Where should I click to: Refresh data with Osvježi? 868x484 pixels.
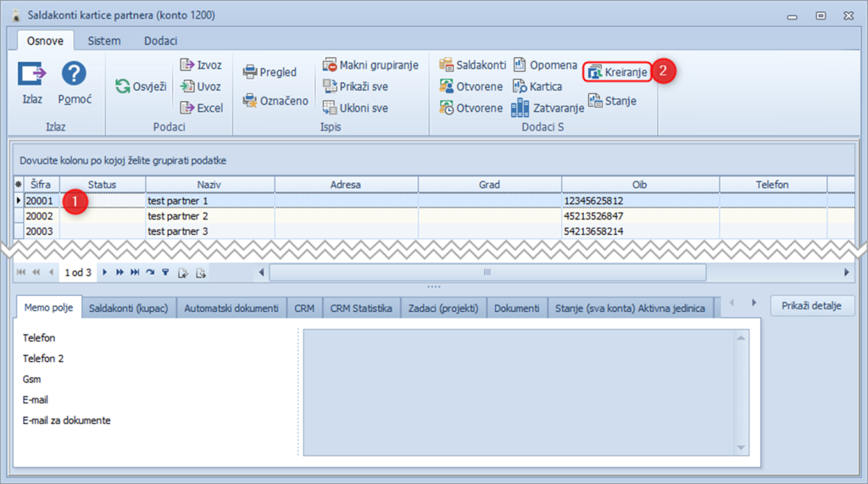(x=141, y=86)
